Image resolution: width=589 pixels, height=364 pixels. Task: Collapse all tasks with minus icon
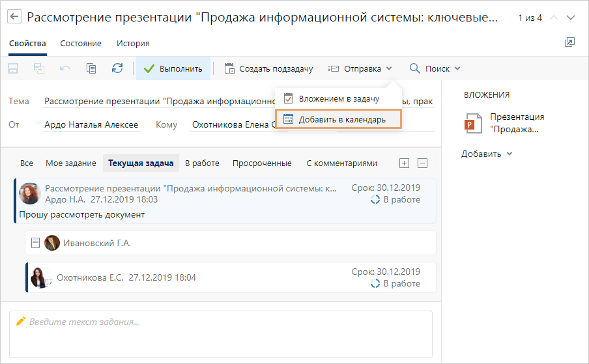[422, 163]
